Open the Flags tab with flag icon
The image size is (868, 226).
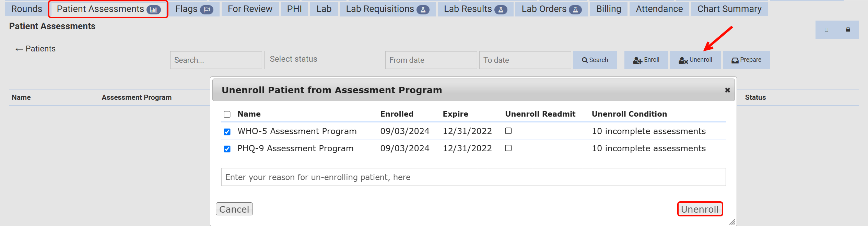coord(194,9)
